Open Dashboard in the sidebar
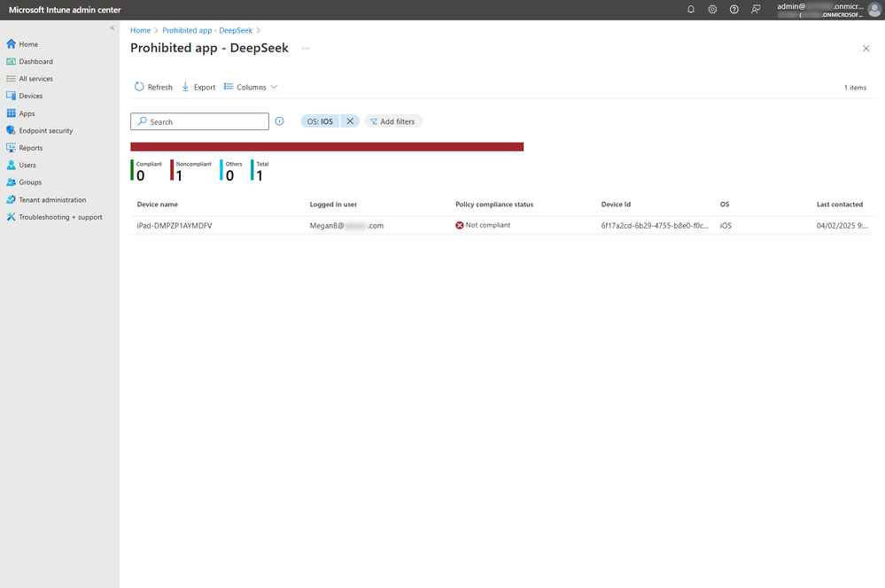 click(30, 61)
